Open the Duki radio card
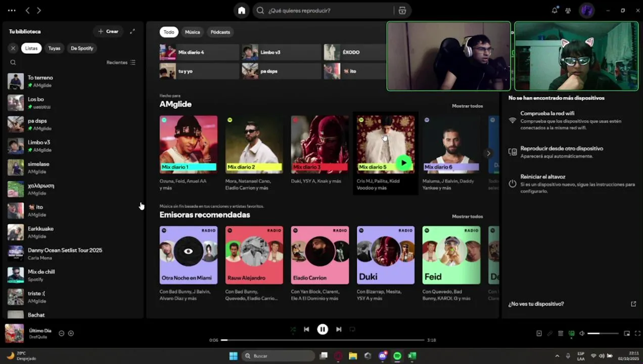Viewport: 643px width, 364px height. [385, 255]
